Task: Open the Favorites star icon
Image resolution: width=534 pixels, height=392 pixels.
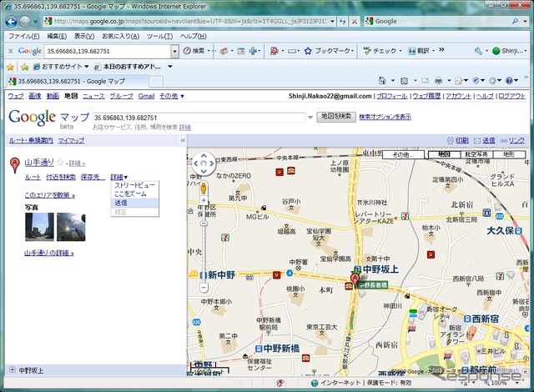Action: (x=11, y=67)
